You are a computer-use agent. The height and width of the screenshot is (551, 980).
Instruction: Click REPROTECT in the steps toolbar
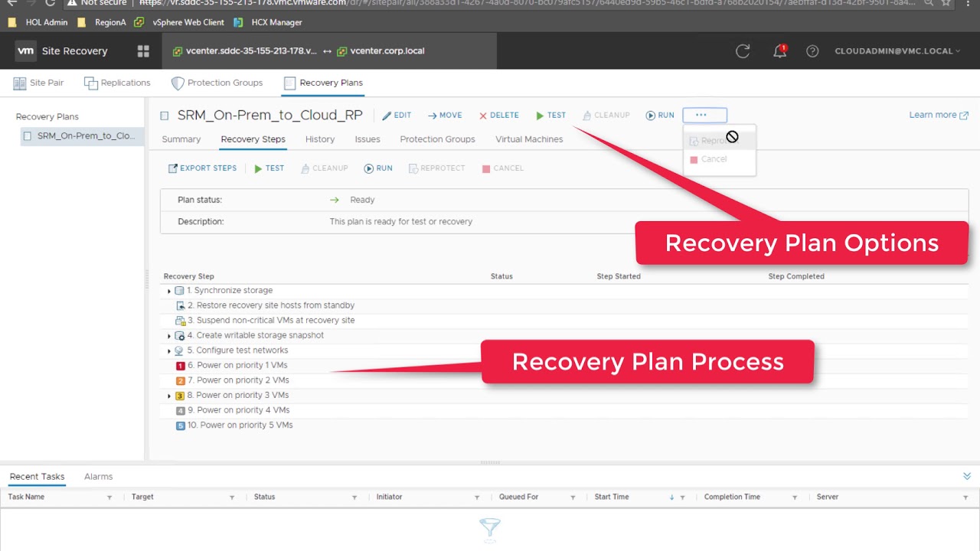click(x=436, y=168)
